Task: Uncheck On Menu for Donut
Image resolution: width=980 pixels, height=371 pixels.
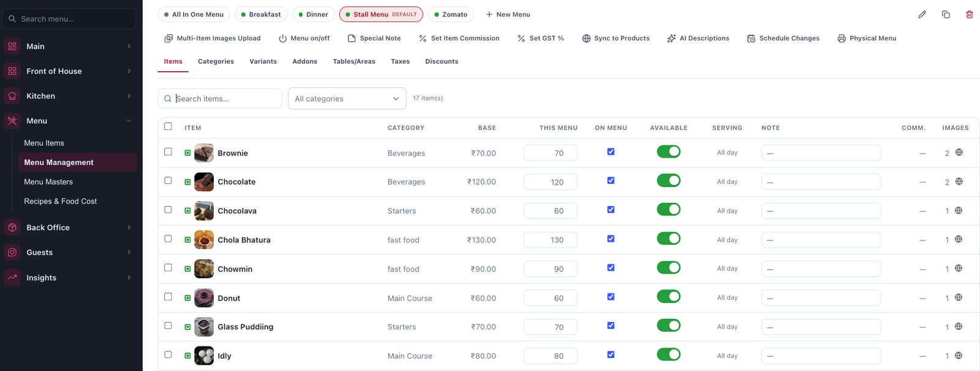Action: pos(611,297)
